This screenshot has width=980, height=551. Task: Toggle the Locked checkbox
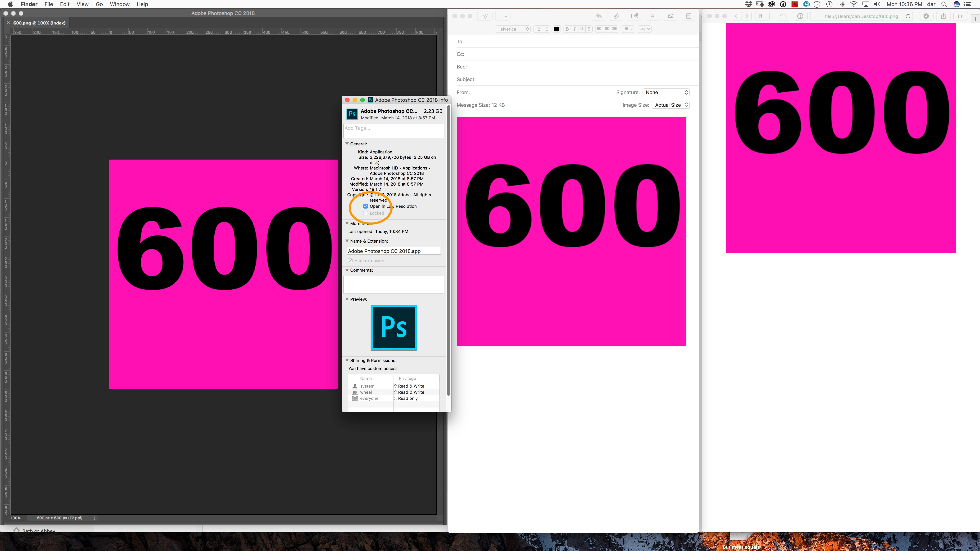(x=366, y=213)
